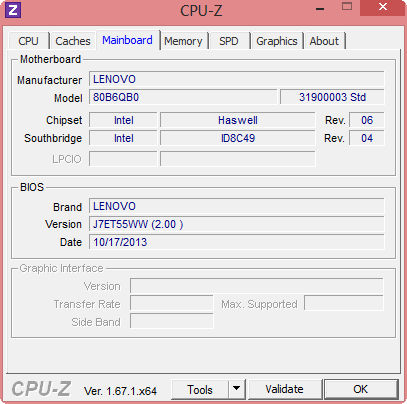Click the Tools button
This screenshot has width=407, height=404.
pyautogui.click(x=200, y=389)
